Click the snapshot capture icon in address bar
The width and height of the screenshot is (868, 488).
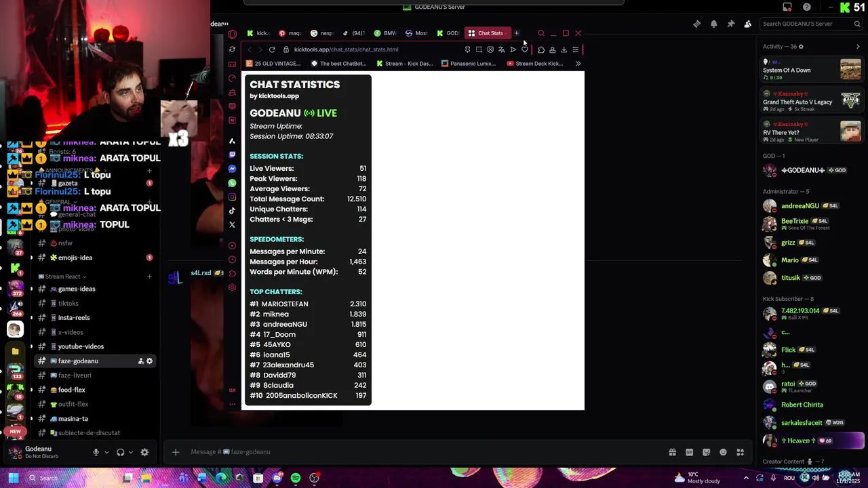pyautogui.click(x=479, y=49)
